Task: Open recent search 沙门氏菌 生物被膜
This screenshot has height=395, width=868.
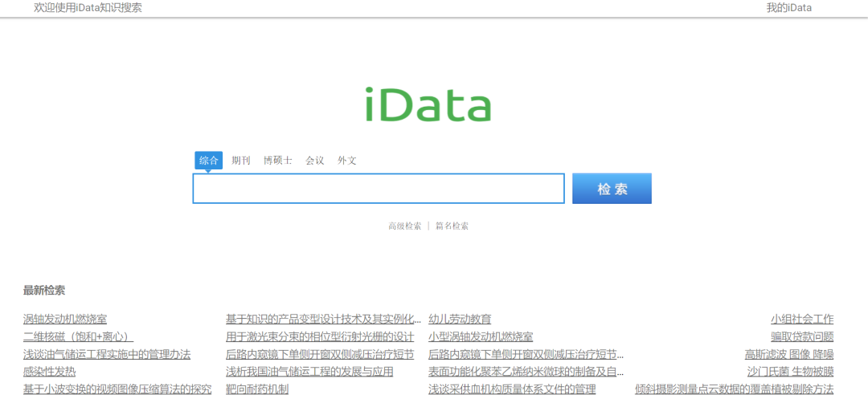Action: tap(791, 372)
